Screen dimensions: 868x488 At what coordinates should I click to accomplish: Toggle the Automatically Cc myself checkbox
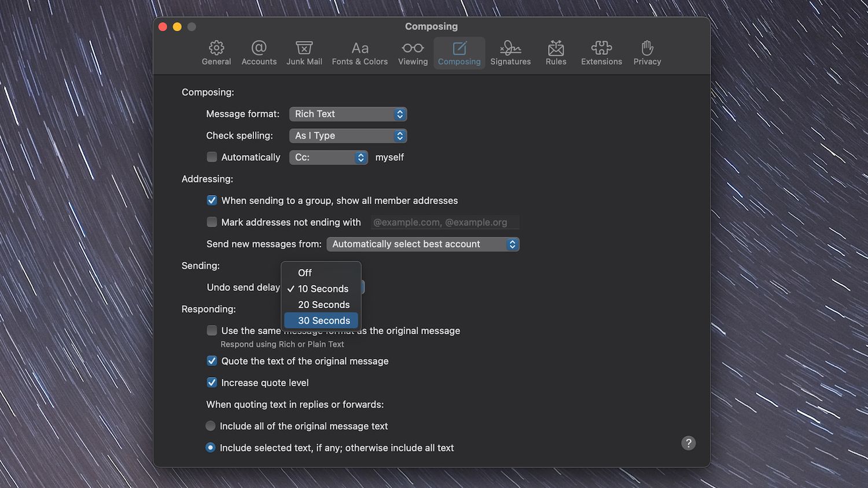coord(212,157)
